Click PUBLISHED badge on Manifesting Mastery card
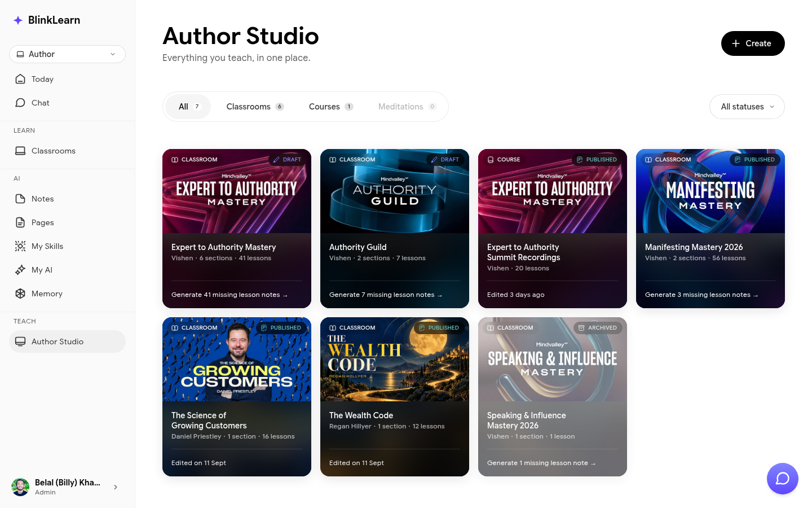Viewport: 812px width, 508px height. coord(755,160)
